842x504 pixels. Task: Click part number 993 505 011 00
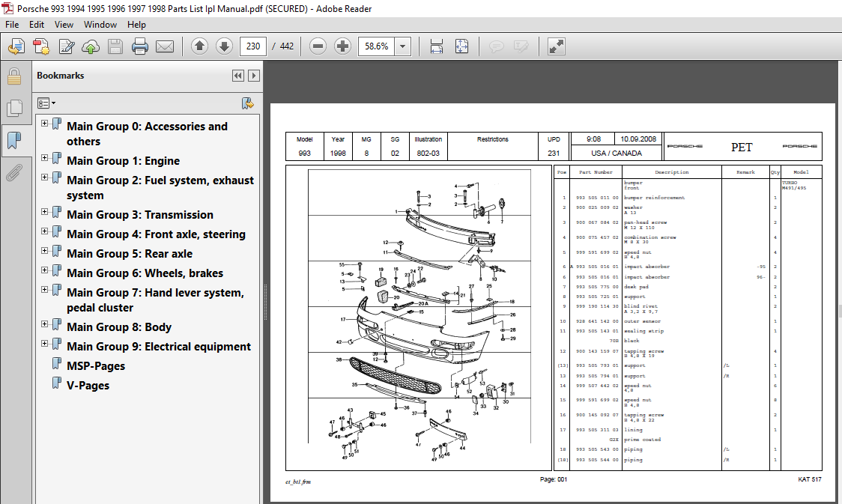[x=597, y=198]
